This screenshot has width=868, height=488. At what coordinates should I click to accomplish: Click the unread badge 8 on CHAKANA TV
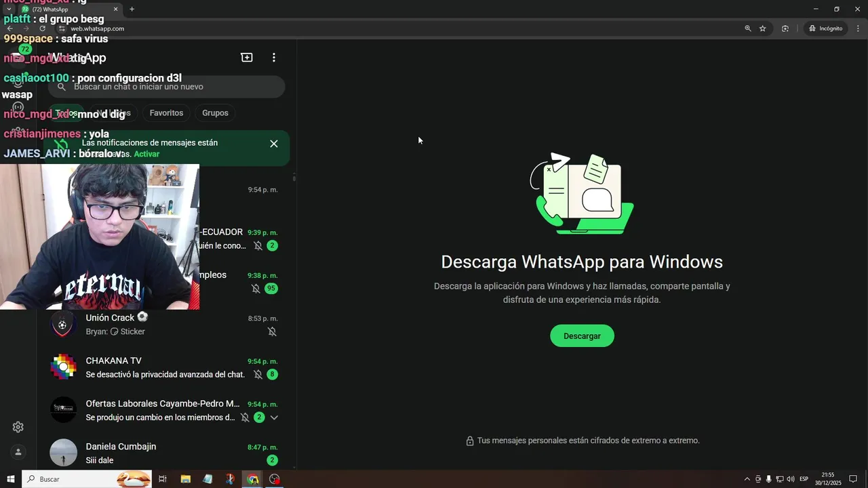click(x=272, y=374)
